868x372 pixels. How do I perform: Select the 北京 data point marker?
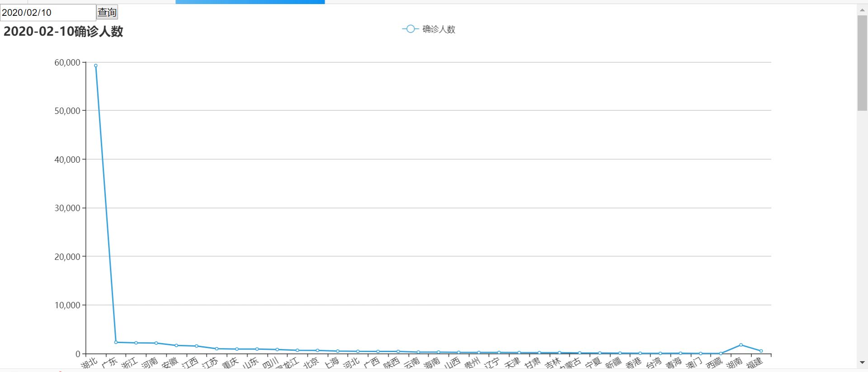tap(317, 350)
